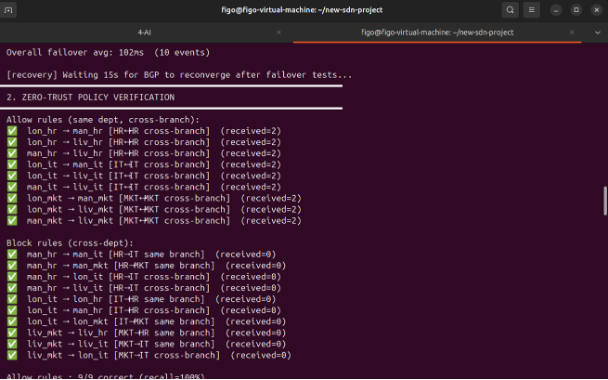The width and height of the screenshot is (608, 380).
Task: Click the 'lon_mkt → man_mkt' result line
Action: click(x=154, y=199)
